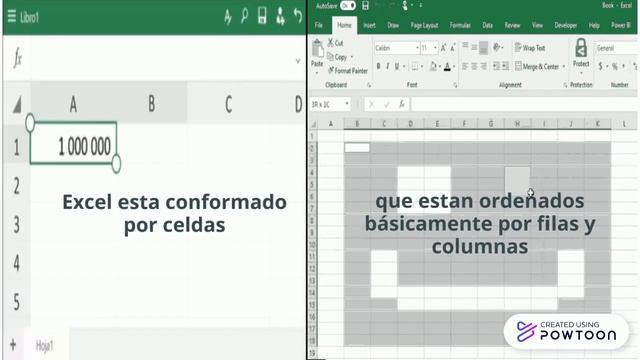Open the Hoja1 sheet tab
The image size is (640, 360).
(44, 346)
